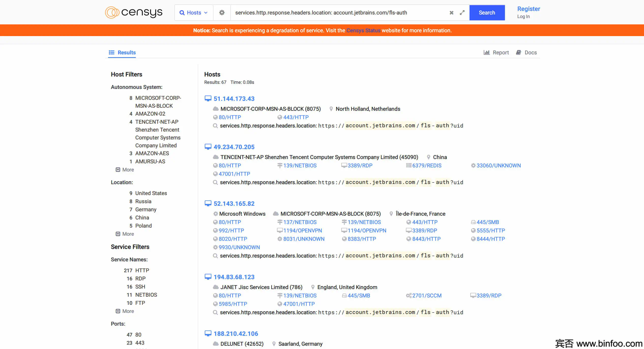The width and height of the screenshot is (644, 349).
Task: Filter location by United States
Action: point(151,193)
